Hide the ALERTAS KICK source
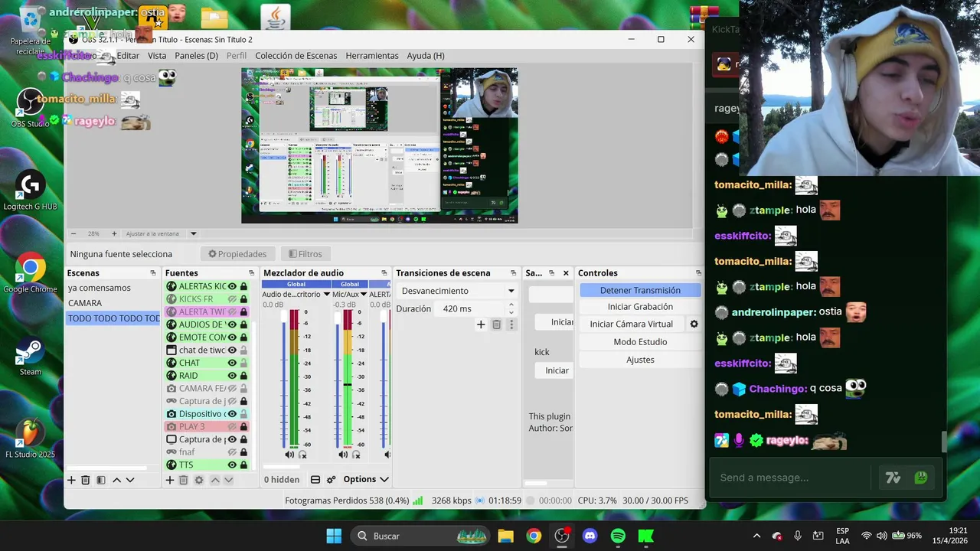Viewport: 980px width, 551px height. [x=232, y=286]
